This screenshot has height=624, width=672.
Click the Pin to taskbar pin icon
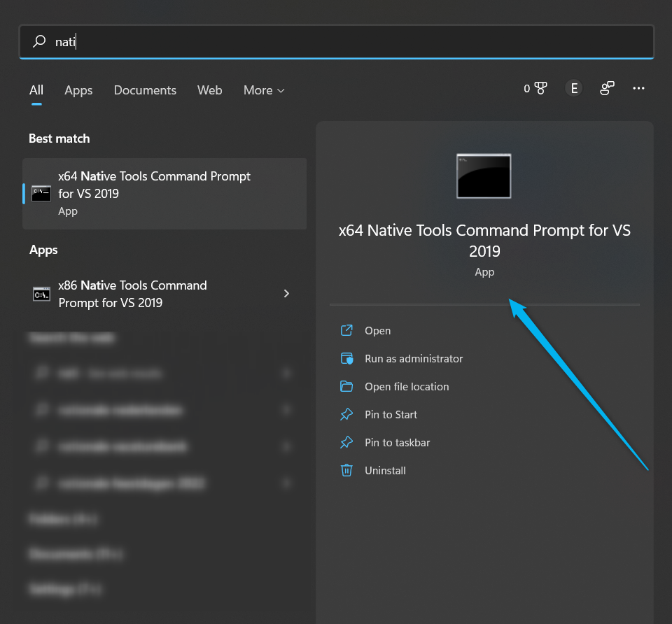click(346, 442)
